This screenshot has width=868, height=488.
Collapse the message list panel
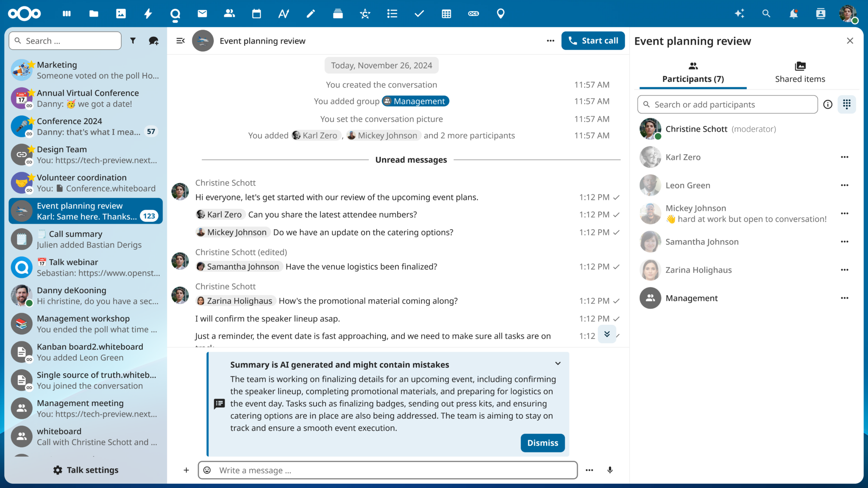click(x=181, y=40)
